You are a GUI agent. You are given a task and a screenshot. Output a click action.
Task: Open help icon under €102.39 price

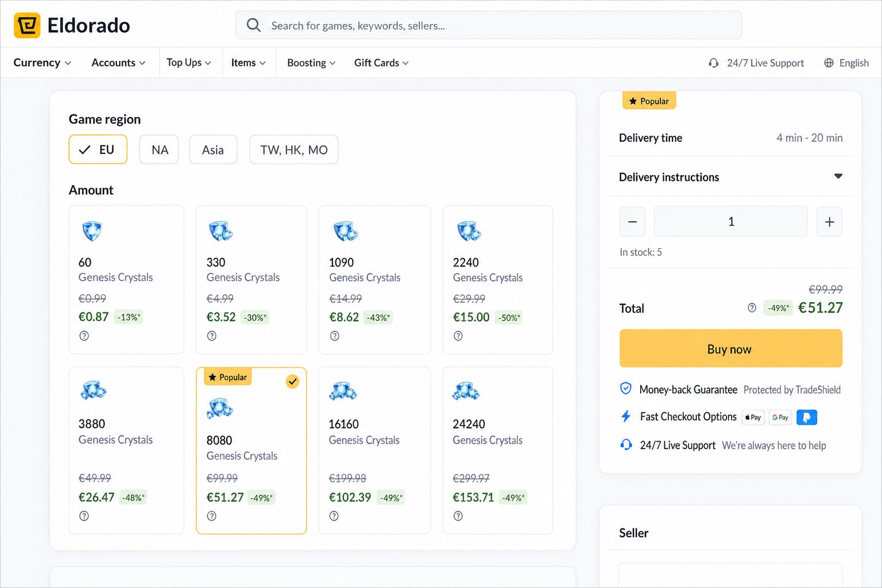coord(334,516)
